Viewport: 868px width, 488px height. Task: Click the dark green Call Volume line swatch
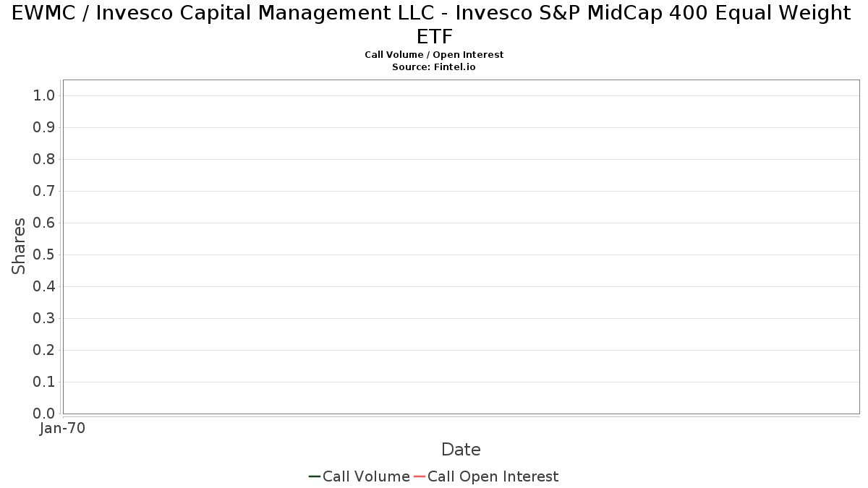[315, 476]
